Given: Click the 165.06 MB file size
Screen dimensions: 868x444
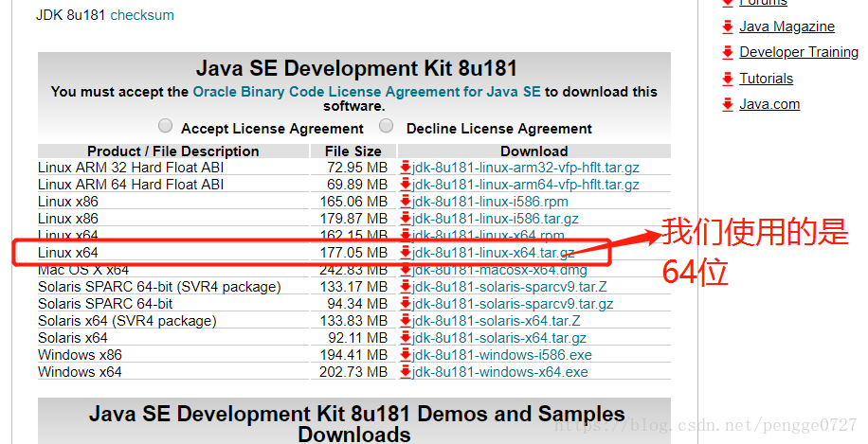Looking at the screenshot, I should 353,202.
